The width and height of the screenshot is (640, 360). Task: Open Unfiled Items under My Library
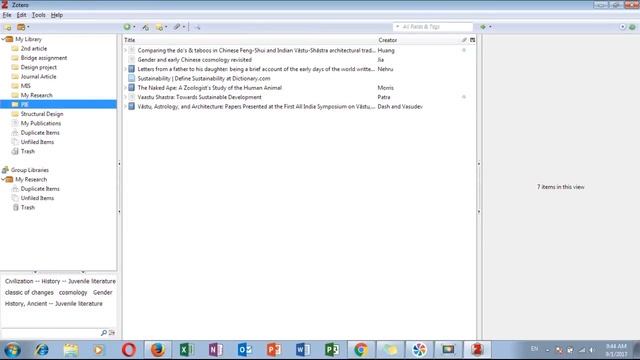[37, 142]
